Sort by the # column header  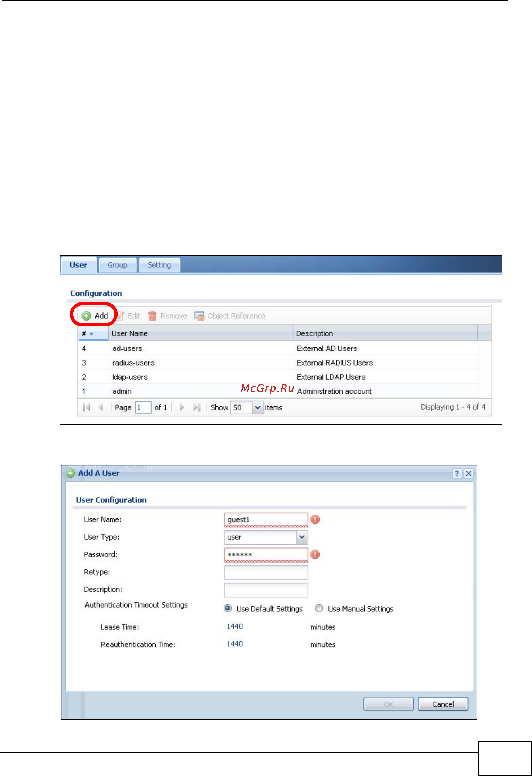pyautogui.click(x=93, y=333)
